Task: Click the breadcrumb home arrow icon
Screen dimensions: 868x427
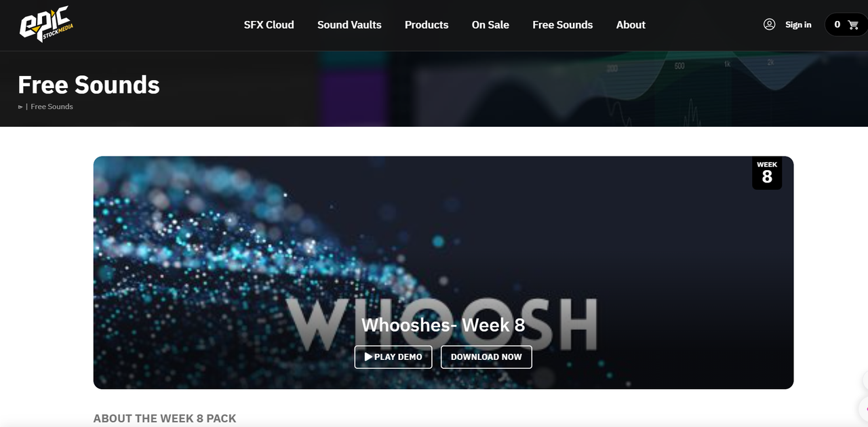Action: (x=20, y=107)
